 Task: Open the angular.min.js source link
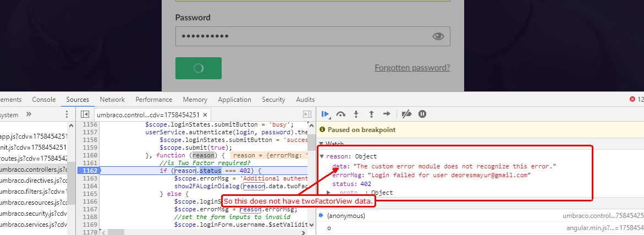pyautogui.click(x=605, y=227)
